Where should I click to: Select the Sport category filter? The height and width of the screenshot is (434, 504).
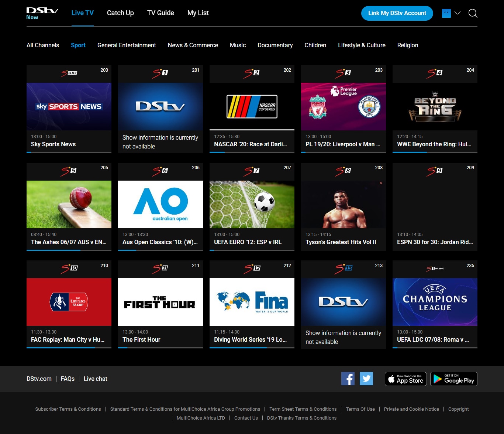78,45
